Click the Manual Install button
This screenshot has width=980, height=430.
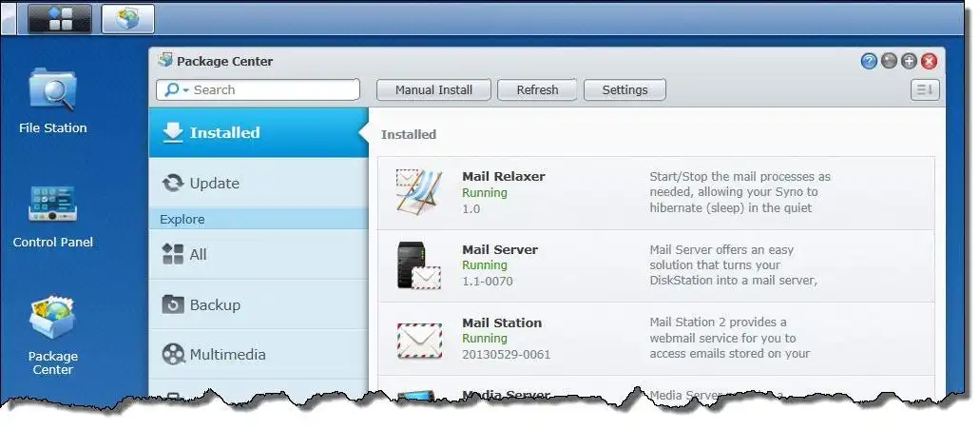coord(433,89)
